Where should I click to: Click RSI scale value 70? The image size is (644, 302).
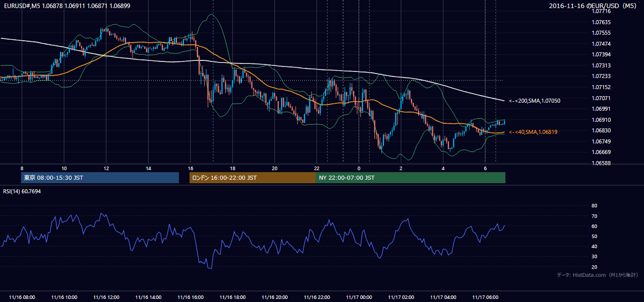[x=594, y=216]
